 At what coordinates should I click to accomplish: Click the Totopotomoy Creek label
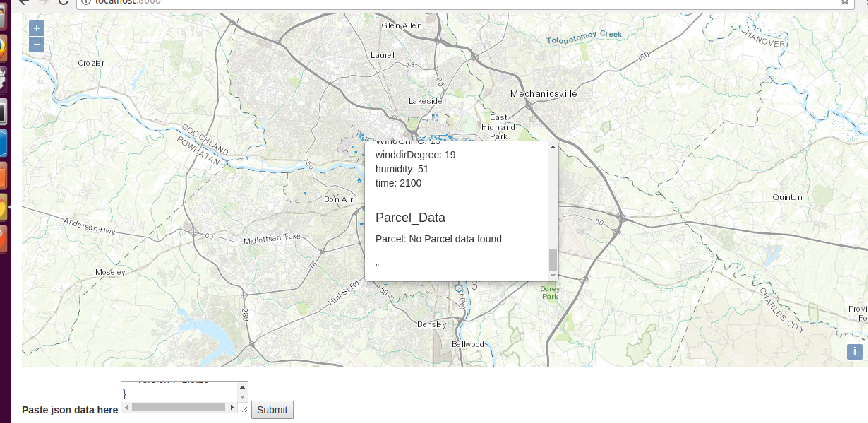(x=584, y=37)
